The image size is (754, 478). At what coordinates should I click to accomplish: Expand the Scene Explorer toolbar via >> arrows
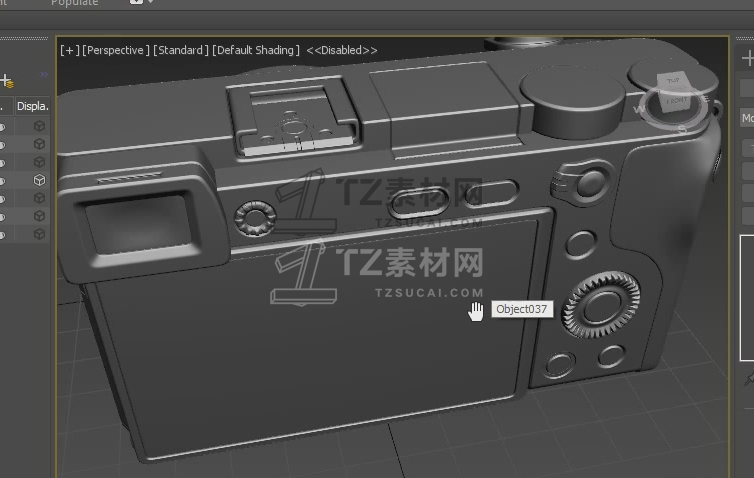(44, 75)
